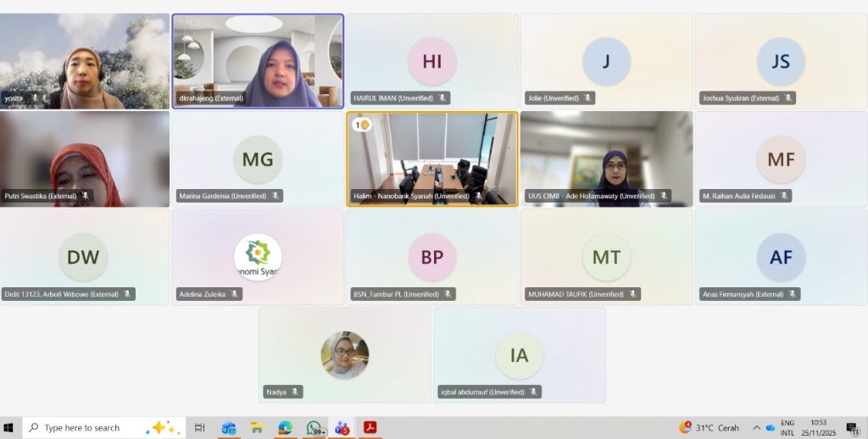This screenshot has height=439, width=868.
Task: Open the notification center with 13 alerts
Action: (x=852, y=428)
